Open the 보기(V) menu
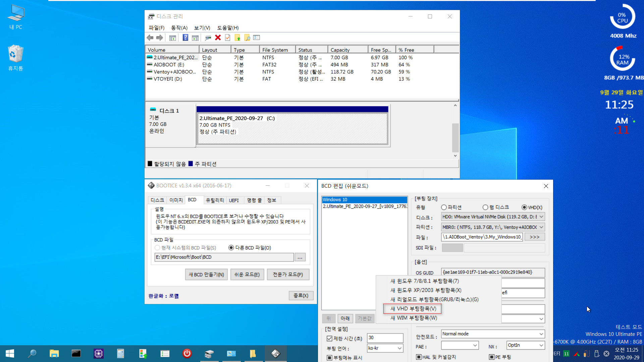The height and width of the screenshot is (362, 644). 202,28
